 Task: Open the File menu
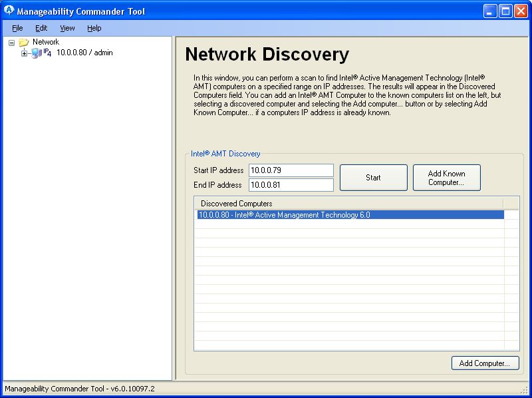click(17, 28)
